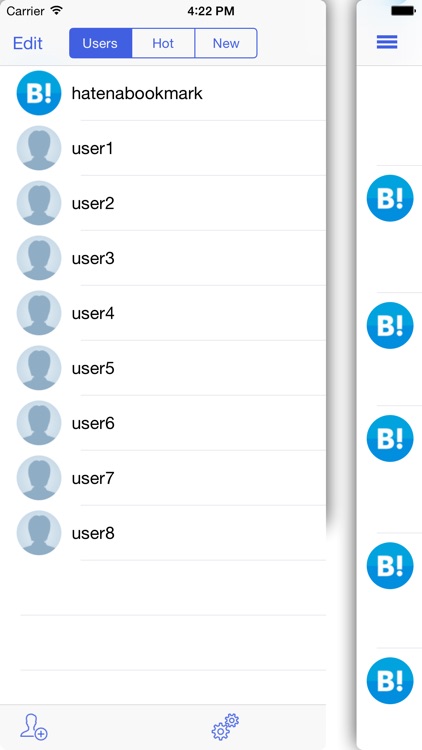
Task: Select user5 from the list
Action: [163, 368]
